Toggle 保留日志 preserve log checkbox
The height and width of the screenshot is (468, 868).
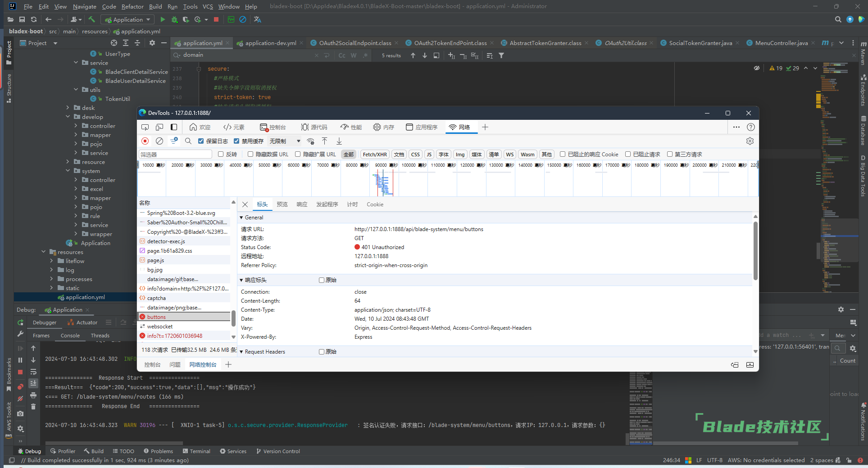tap(201, 141)
